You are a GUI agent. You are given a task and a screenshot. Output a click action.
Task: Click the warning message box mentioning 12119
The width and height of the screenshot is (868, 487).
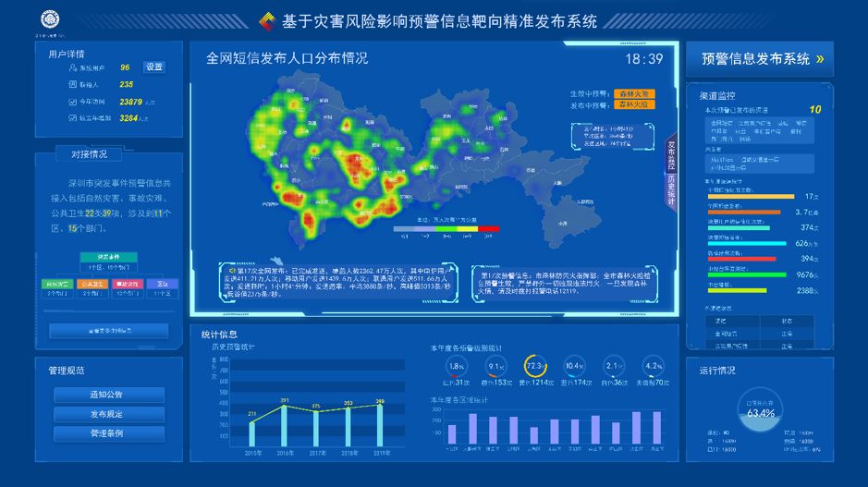pos(565,284)
